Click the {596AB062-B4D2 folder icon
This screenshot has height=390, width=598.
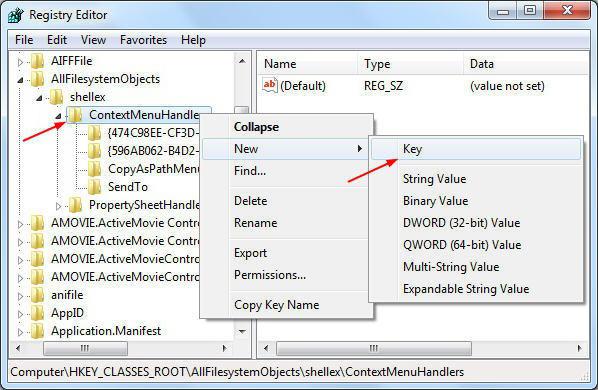pyautogui.click(x=94, y=151)
